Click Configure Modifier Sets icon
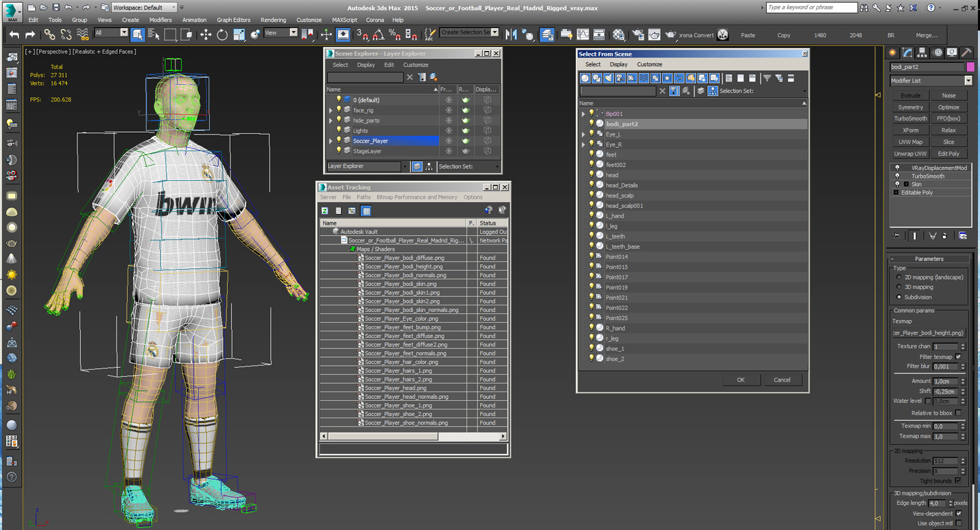This screenshot has height=530, width=980. point(963,235)
